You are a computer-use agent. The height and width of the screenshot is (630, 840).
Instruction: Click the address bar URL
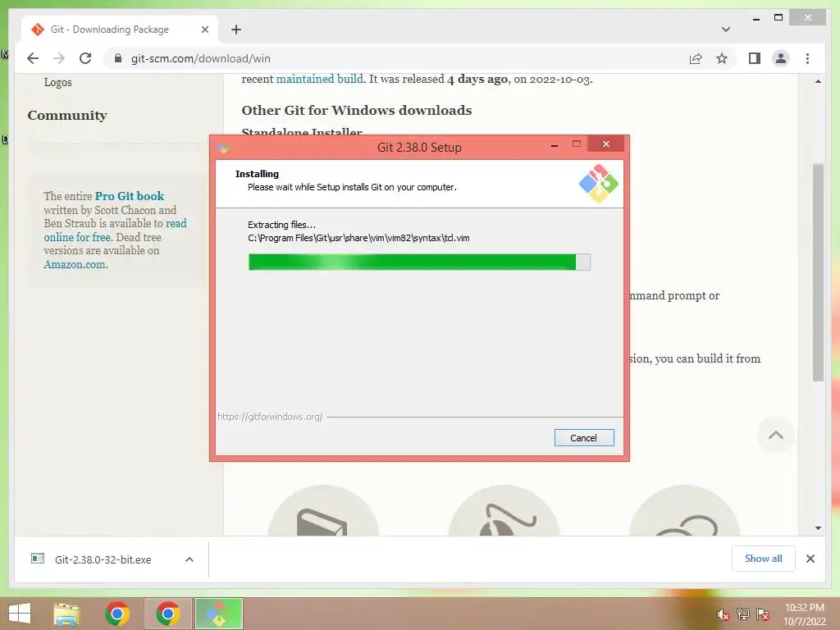[x=201, y=58]
